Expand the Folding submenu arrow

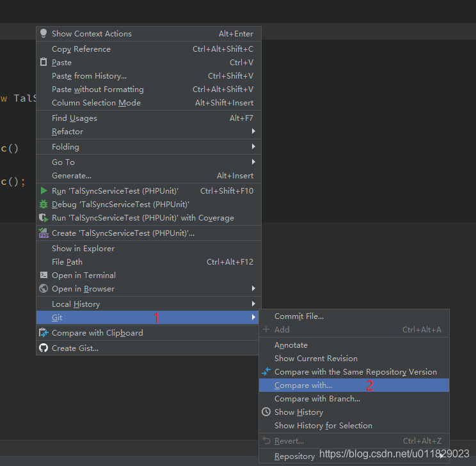pos(253,146)
